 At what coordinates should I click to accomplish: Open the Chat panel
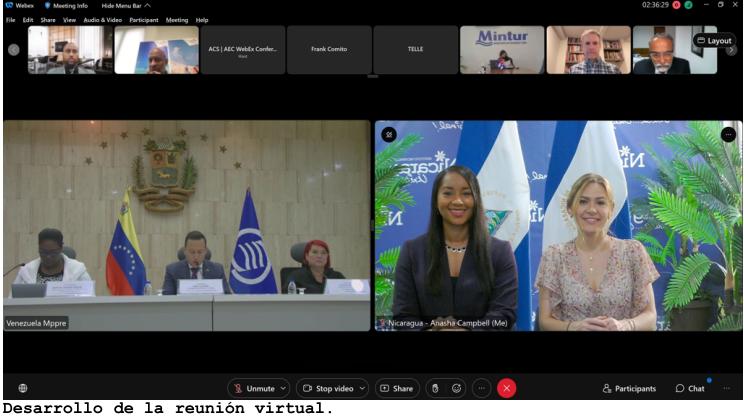point(690,388)
